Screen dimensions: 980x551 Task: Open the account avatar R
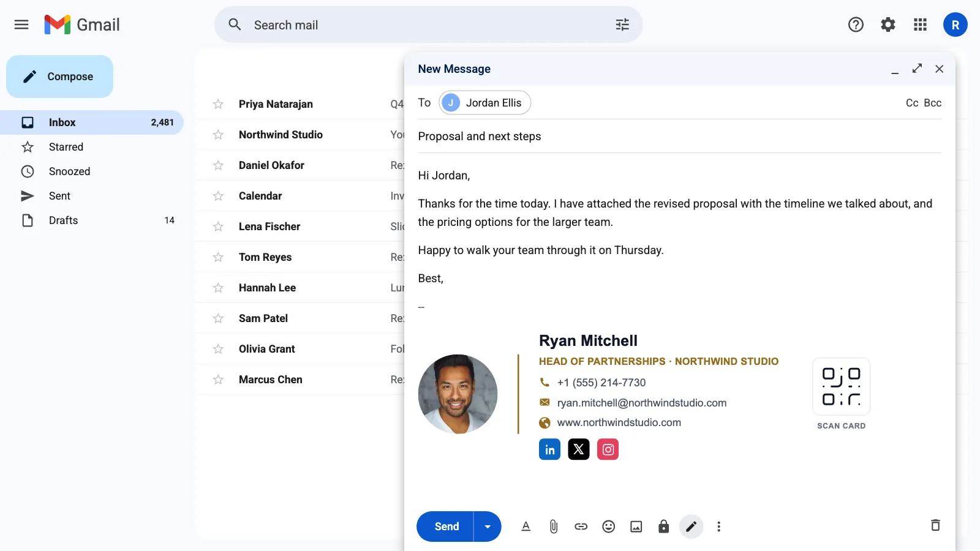coord(955,24)
